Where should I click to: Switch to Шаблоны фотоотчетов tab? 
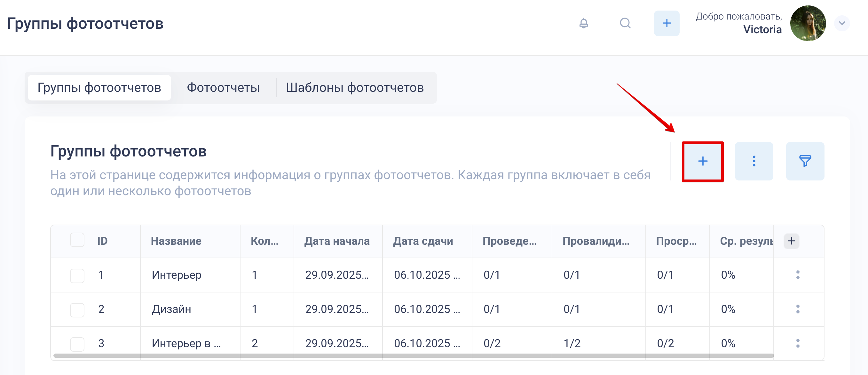point(354,88)
